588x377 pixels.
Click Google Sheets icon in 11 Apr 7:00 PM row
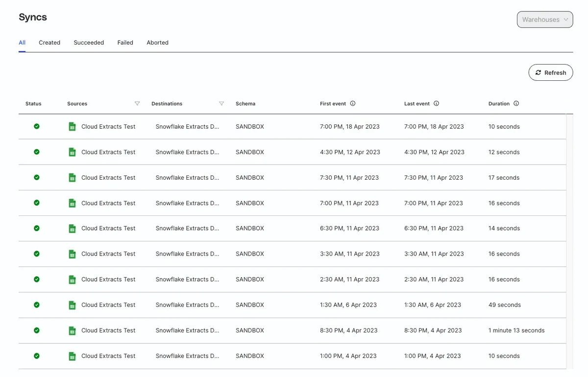click(x=72, y=203)
